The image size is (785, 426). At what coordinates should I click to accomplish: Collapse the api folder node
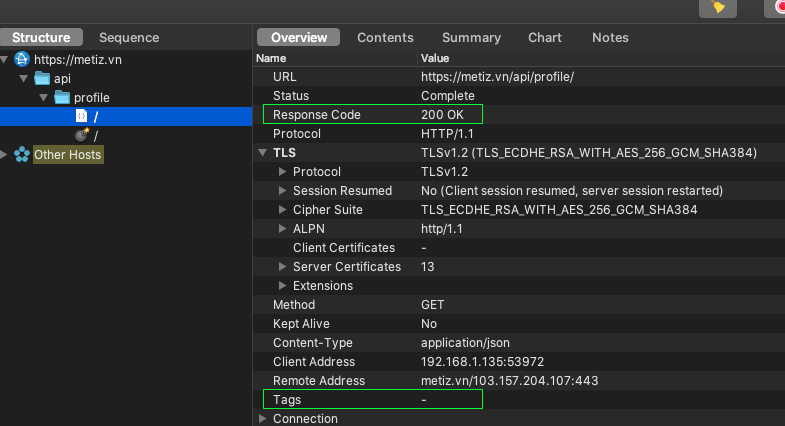[24, 79]
